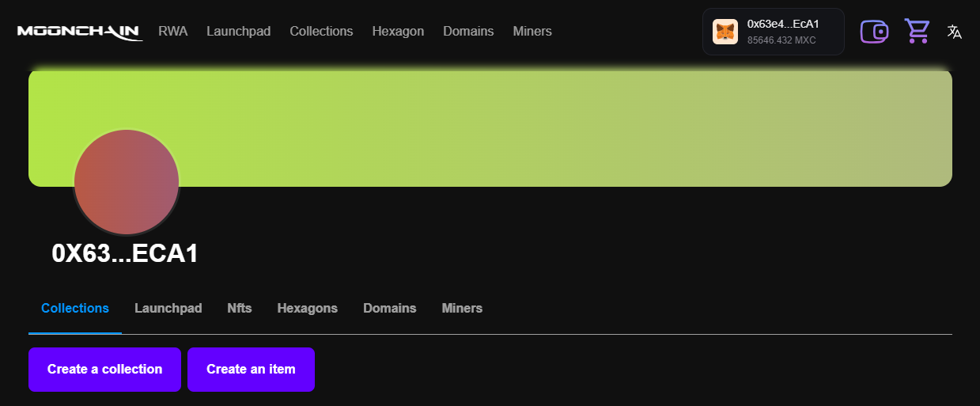Screen dimensions: 980x406
Task: Click the Moonchain logo
Action: tap(79, 32)
